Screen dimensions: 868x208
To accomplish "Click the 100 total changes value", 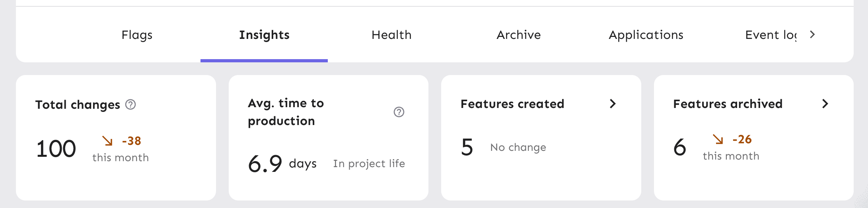I will (x=56, y=149).
